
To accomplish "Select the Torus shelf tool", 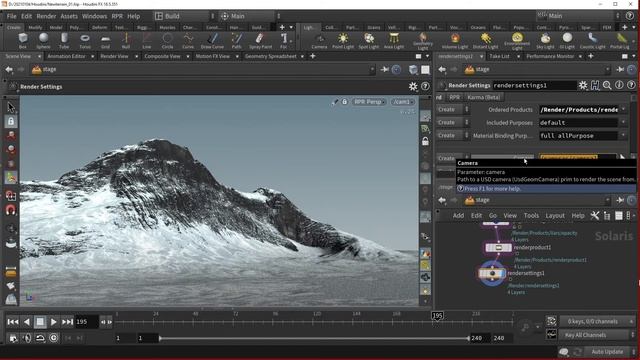I will pos(85,41).
